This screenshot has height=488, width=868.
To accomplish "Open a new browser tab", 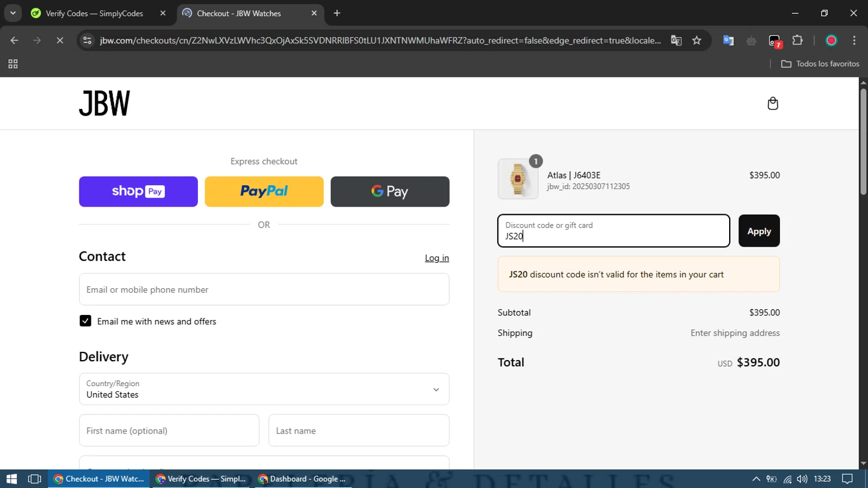I will tap(337, 13).
